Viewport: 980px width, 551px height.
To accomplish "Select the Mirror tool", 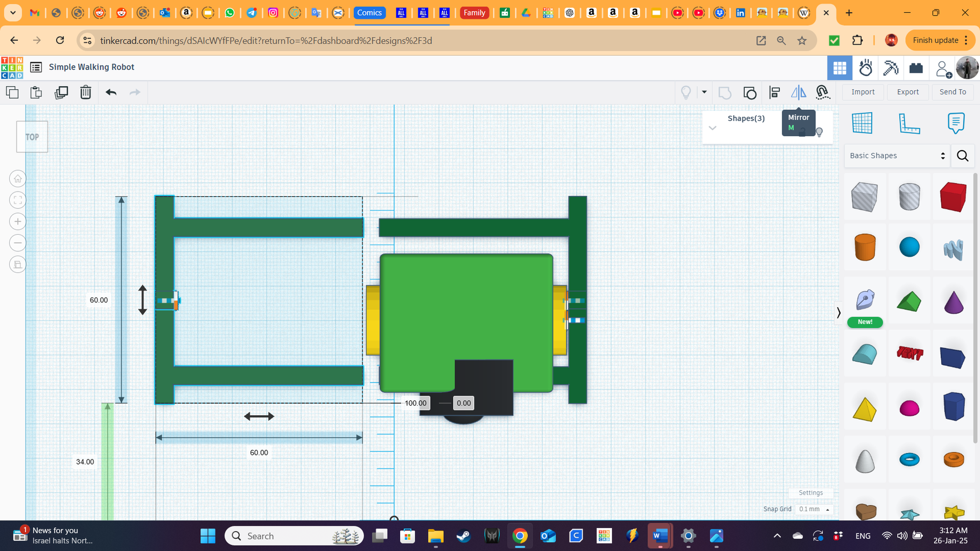I will 798,92.
